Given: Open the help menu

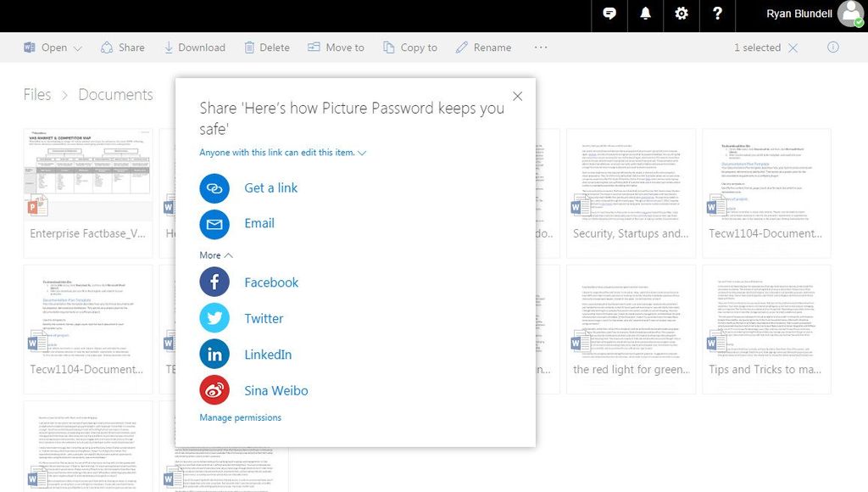Looking at the screenshot, I should [x=716, y=14].
